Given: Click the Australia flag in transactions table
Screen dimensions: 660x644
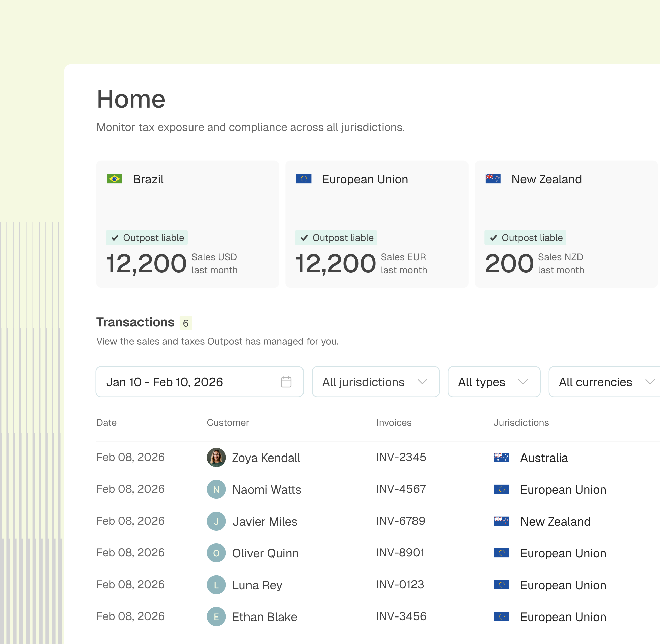Looking at the screenshot, I should pos(502,457).
